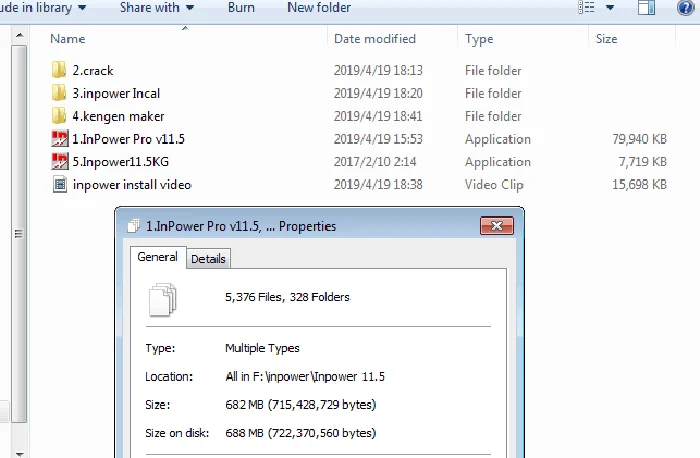Image resolution: width=700 pixels, height=458 pixels.
Task: Switch to the Details tab
Action: [208, 259]
